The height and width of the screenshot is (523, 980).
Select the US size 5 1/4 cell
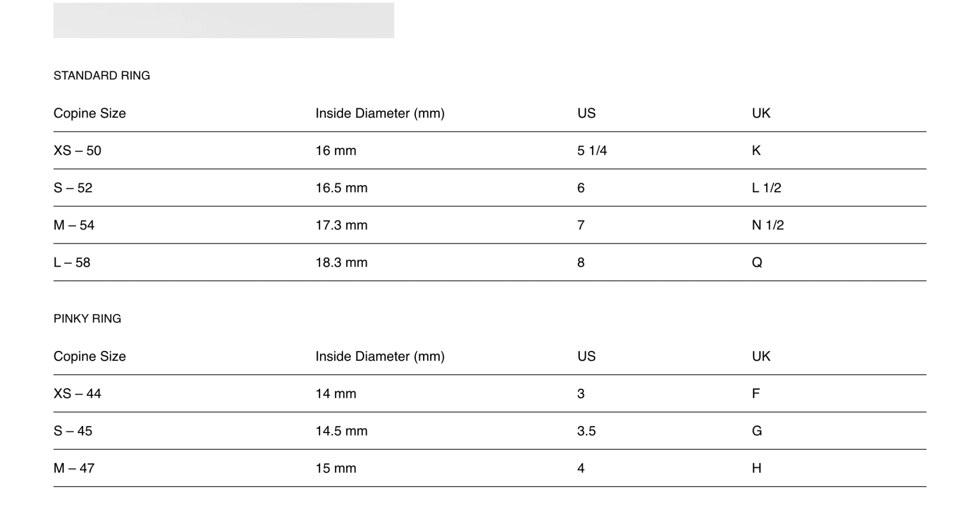click(592, 151)
